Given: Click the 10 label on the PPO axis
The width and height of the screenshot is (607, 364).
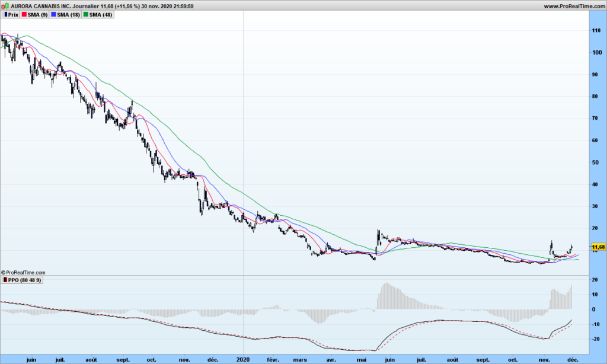Looking at the screenshot, I should (595, 294).
